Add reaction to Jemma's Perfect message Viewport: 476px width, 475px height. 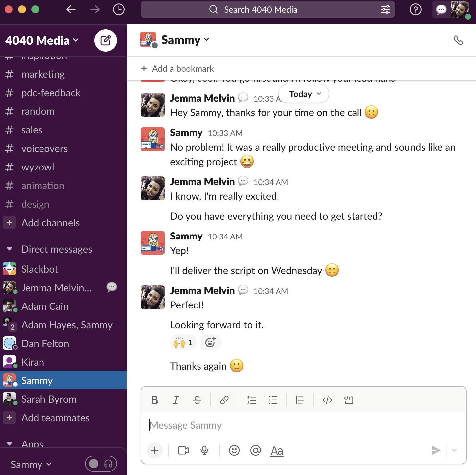(x=211, y=342)
